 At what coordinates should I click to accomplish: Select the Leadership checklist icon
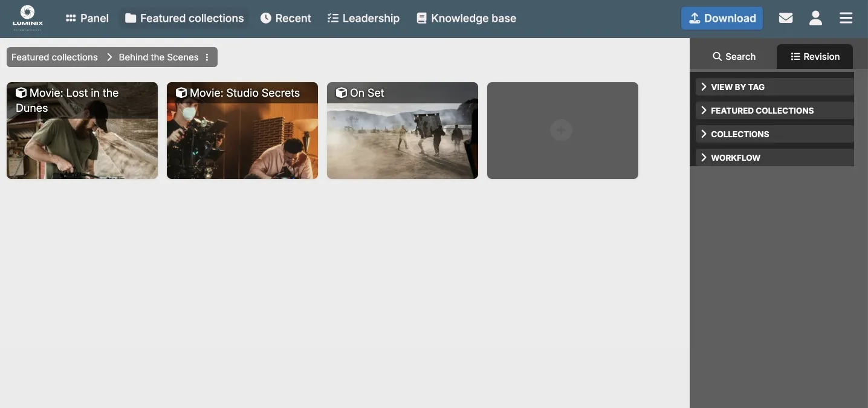pos(333,18)
